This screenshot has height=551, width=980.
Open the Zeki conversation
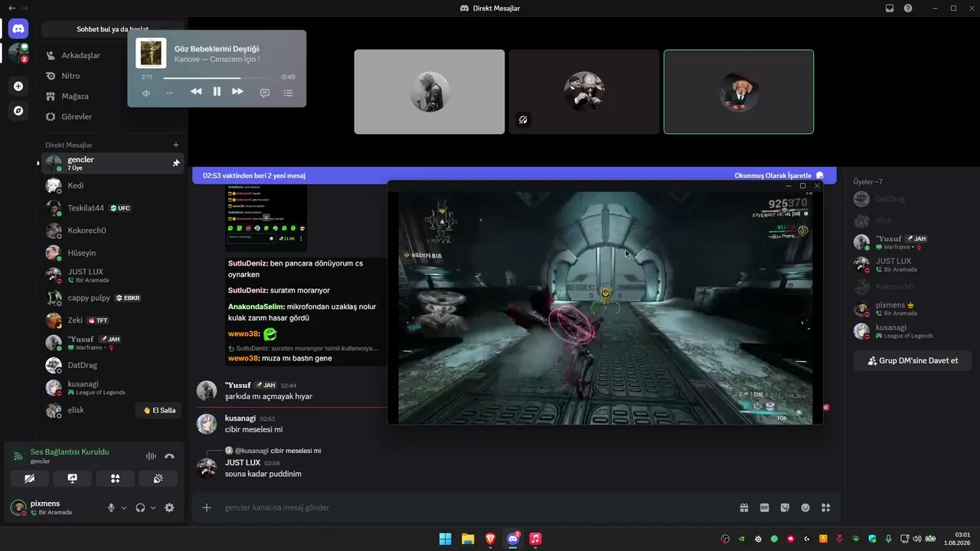(113, 320)
